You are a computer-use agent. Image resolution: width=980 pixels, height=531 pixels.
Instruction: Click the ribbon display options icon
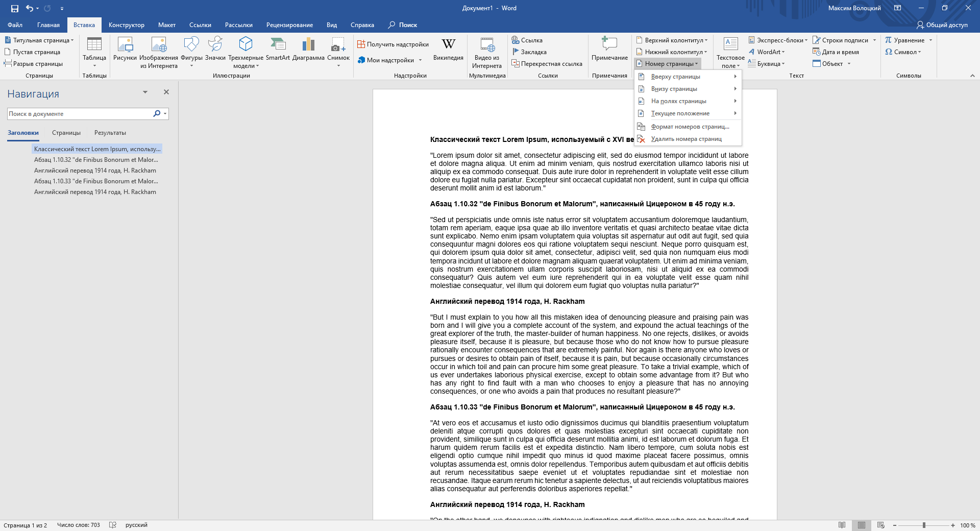click(897, 8)
